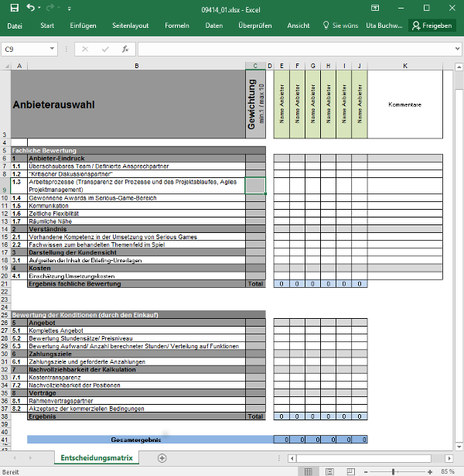Open the Datei menu
The image size is (464, 476).
[15, 25]
